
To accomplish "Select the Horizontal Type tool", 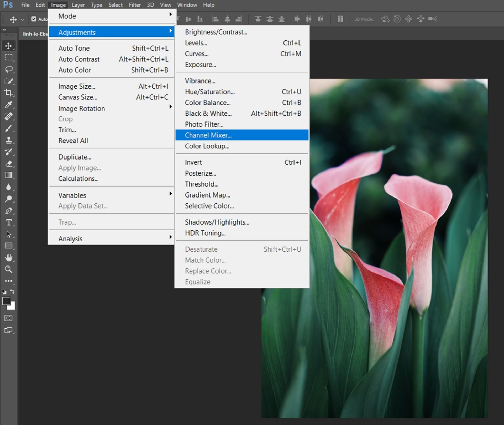I will [x=8, y=222].
